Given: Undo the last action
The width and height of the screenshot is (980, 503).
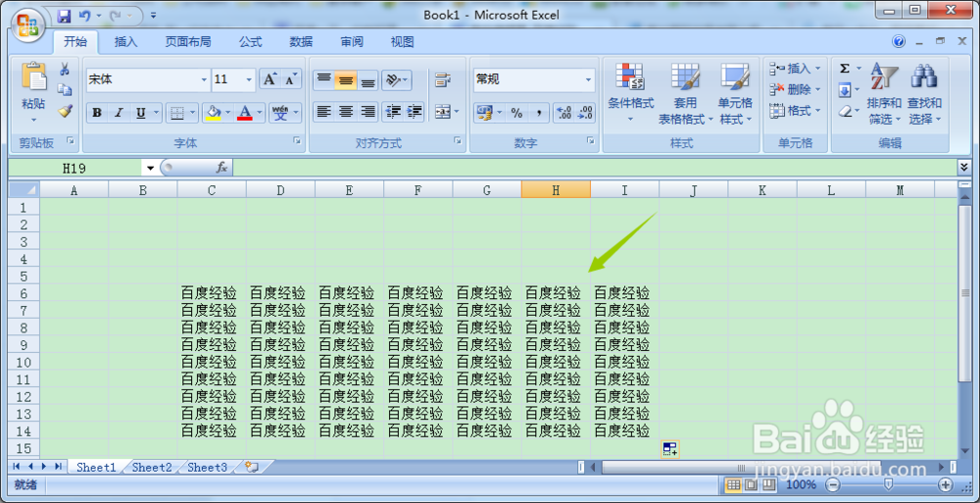Looking at the screenshot, I should point(85,15).
